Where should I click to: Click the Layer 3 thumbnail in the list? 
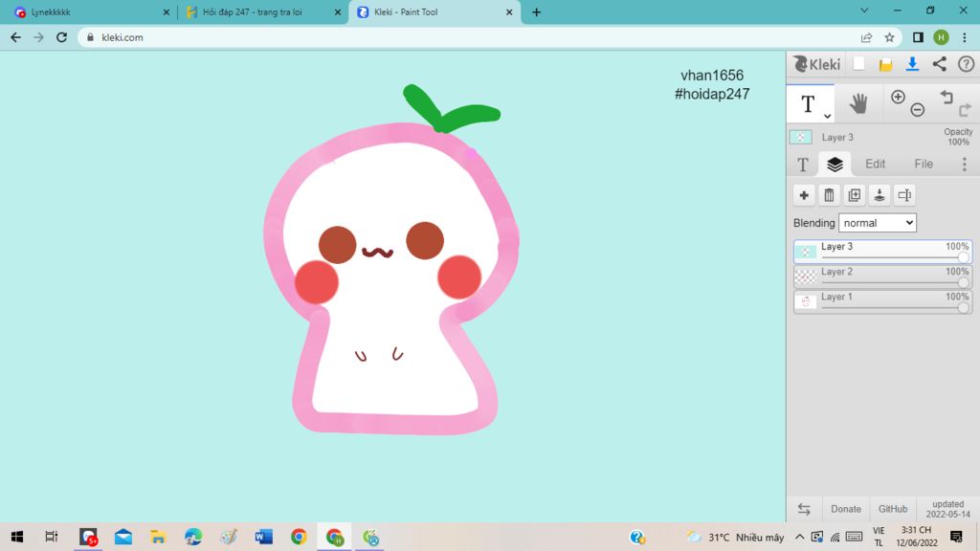point(806,252)
